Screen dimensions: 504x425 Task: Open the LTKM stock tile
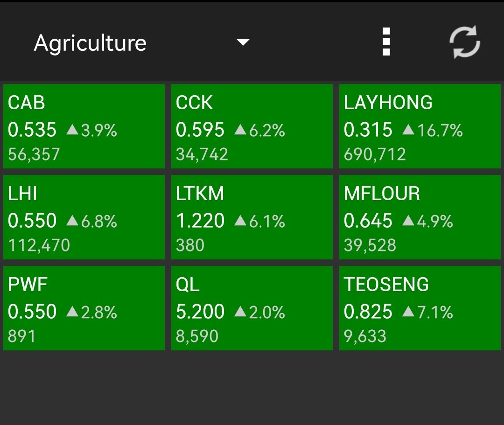pos(252,217)
